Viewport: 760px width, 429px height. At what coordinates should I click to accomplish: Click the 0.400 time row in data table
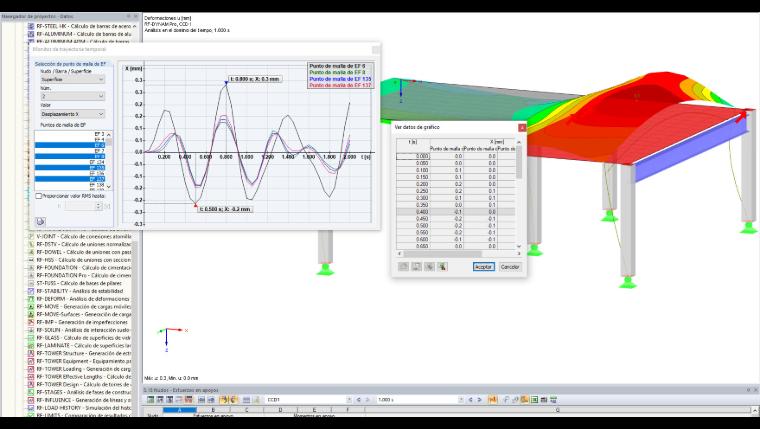click(456, 212)
